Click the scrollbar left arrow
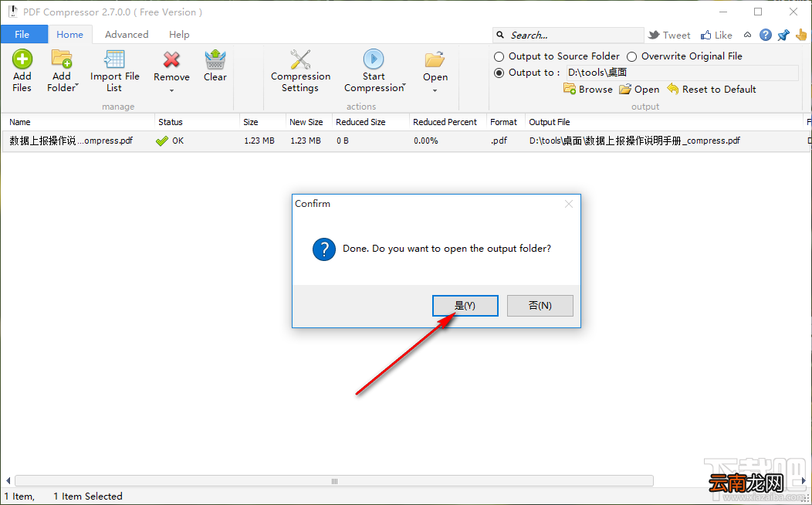The image size is (812, 505). (x=7, y=481)
